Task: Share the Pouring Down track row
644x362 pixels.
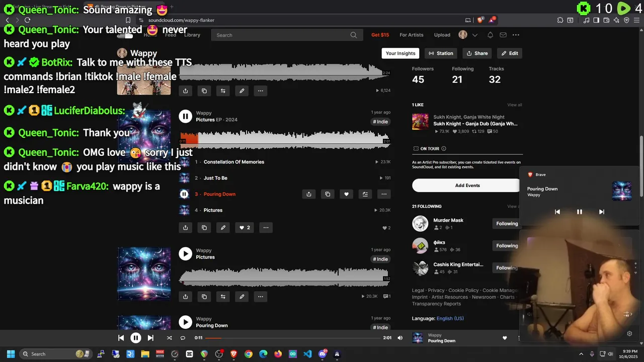Action: coord(309,194)
